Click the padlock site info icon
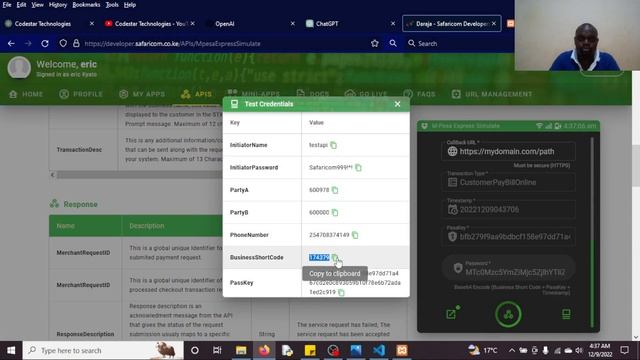This screenshot has height=360, width=640. [x=76, y=43]
